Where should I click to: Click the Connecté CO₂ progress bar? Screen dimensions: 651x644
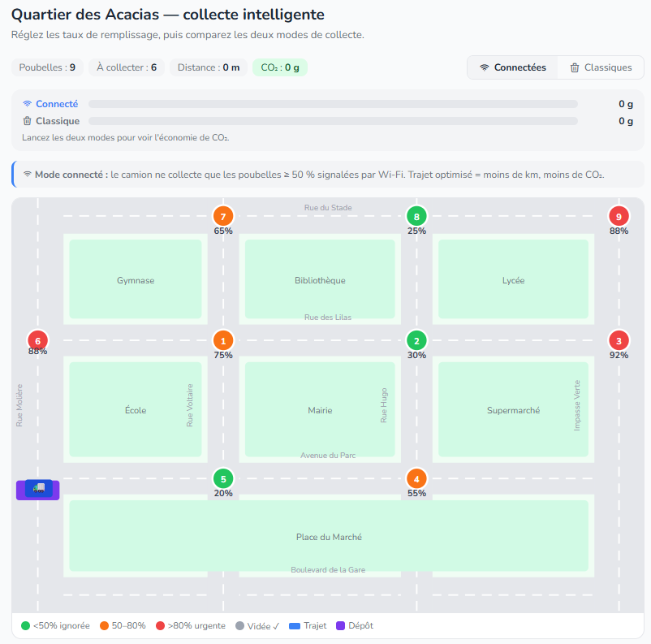pos(333,104)
